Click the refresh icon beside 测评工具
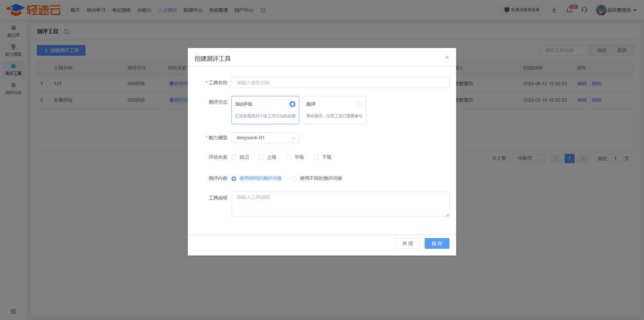 coord(66,32)
